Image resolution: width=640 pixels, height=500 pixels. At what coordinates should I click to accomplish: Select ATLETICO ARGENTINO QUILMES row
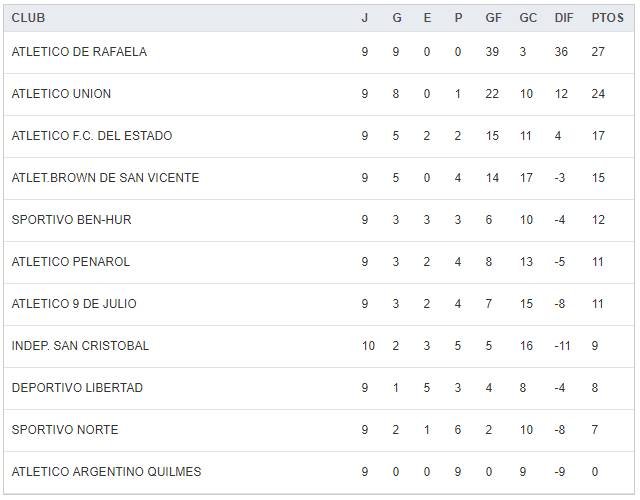(x=106, y=472)
